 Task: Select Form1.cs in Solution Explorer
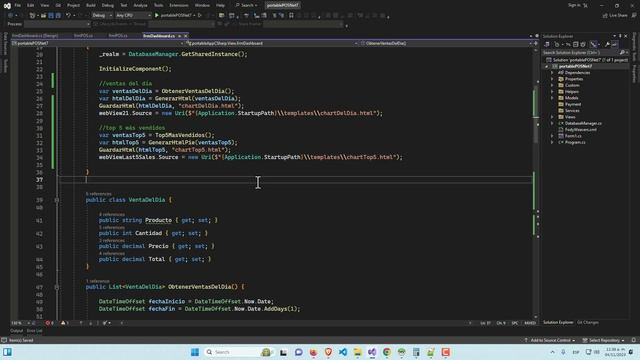573,136
